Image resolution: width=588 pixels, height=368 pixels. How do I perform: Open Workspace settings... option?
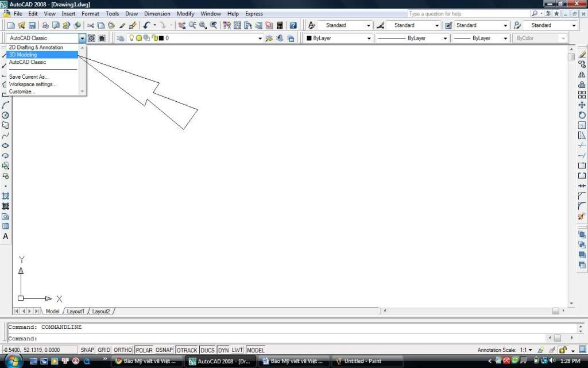(42, 84)
